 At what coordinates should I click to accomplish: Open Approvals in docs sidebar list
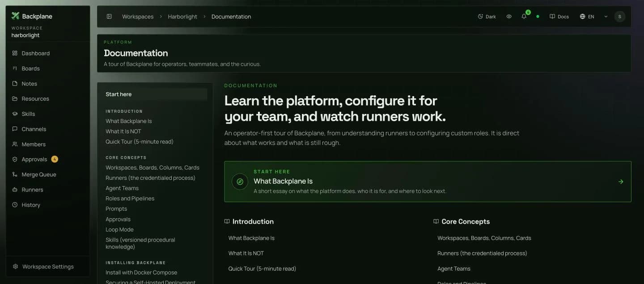pos(118,220)
